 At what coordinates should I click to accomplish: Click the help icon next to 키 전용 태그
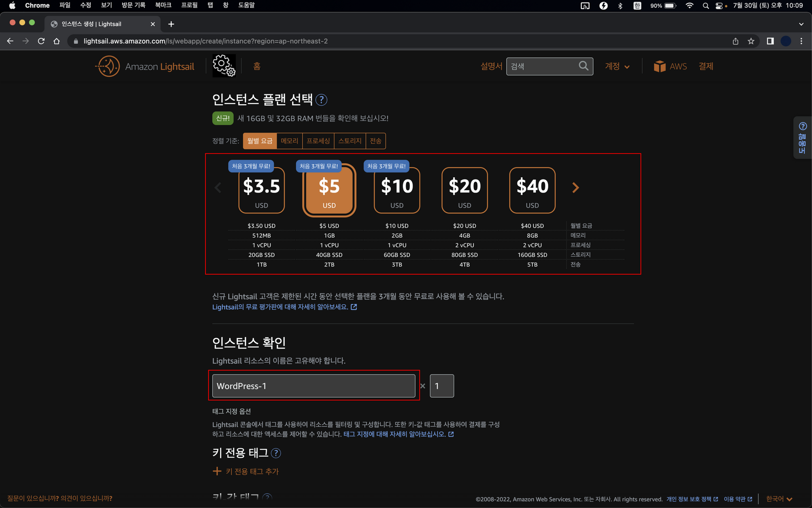click(x=276, y=453)
